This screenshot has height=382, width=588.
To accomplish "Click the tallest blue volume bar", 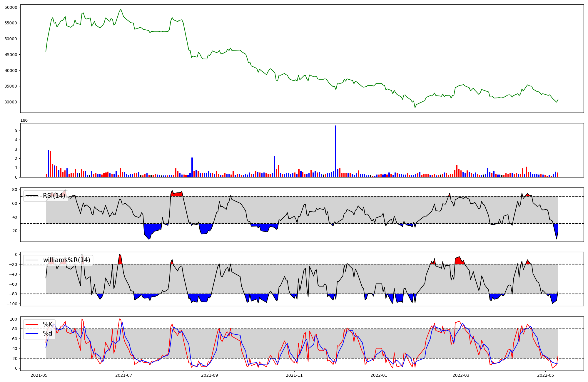I will 336,151.
